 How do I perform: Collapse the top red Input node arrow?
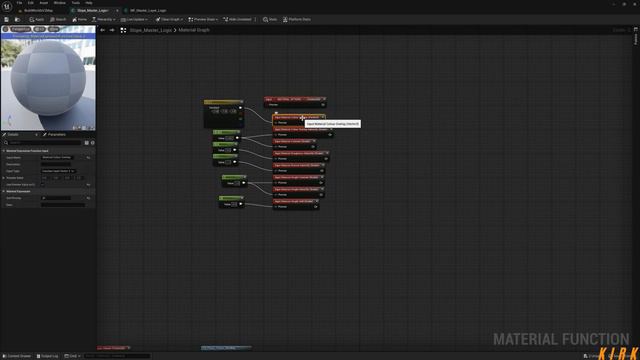324,99
